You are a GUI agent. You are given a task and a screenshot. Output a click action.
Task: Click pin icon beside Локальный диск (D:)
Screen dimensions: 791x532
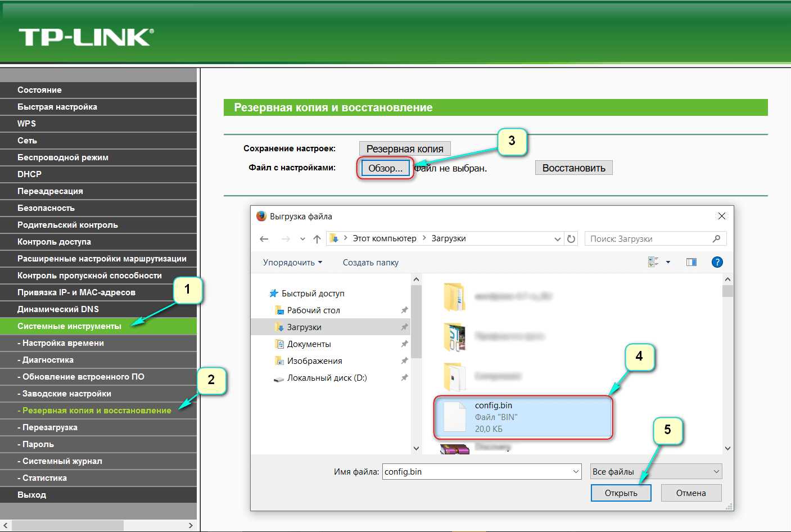[404, 378]
